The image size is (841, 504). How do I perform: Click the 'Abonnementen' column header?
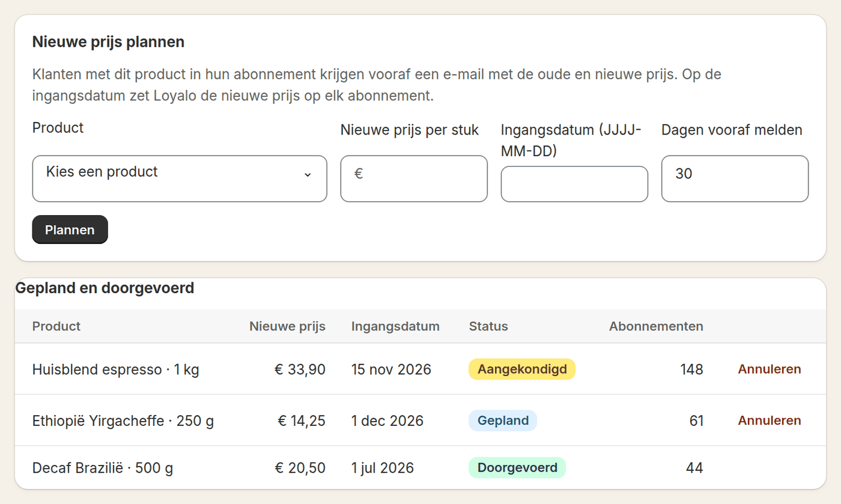pos(656,326)
